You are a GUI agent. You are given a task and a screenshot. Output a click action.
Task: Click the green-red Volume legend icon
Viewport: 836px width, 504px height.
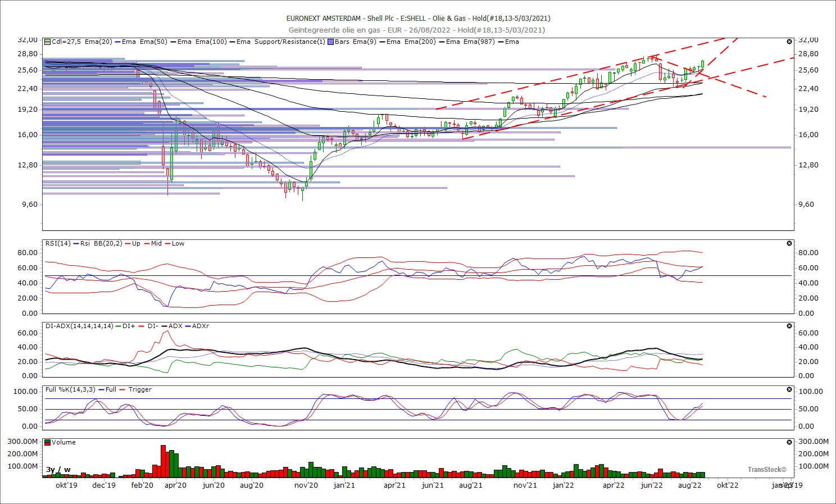[48, 442]
